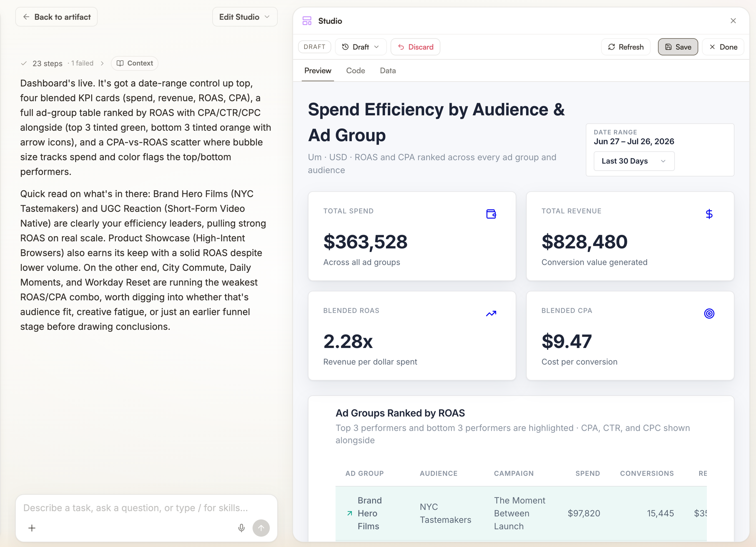
Task: Expand the 23 steps details chevron
Action: click(102, 63)
